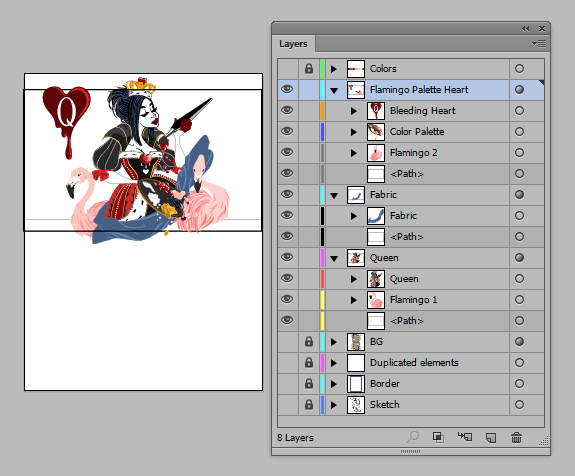The image size is (575, 476).
Task: Click target circle of Flamingo 1
Action: pos(519,300)
